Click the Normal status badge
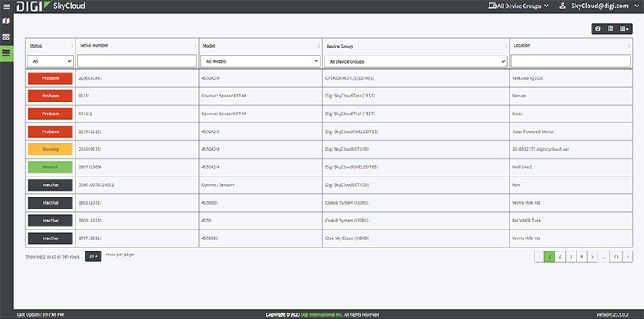This screenshot has width=644, height=319. coord(51,168)
